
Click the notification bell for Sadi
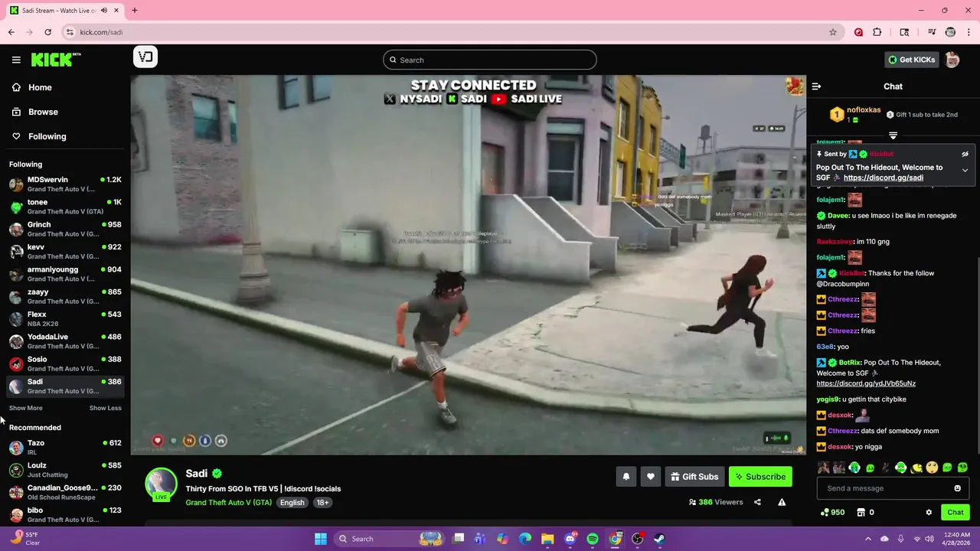point(626,477)
